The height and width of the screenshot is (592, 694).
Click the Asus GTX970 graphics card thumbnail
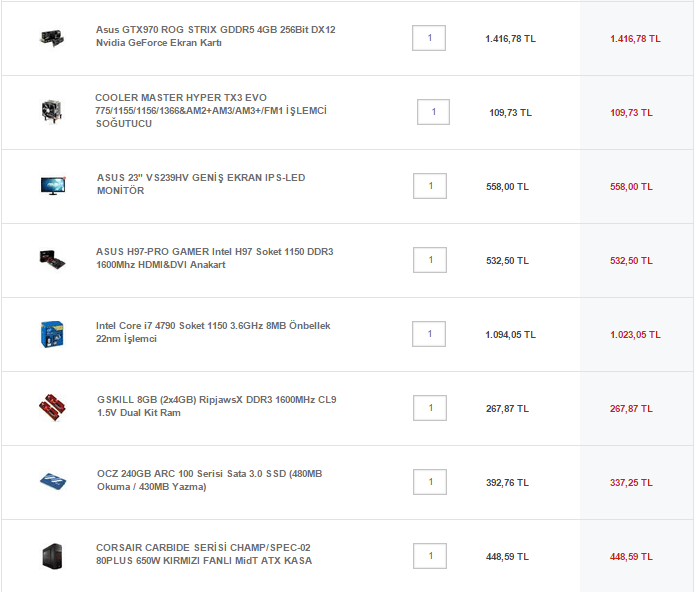51,38
